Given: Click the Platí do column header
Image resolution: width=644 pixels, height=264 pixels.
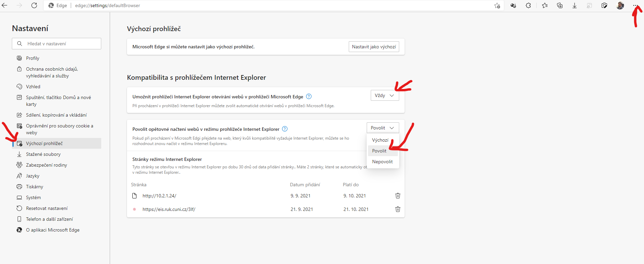Looking at the screenshot, I should tap(350, 185).
